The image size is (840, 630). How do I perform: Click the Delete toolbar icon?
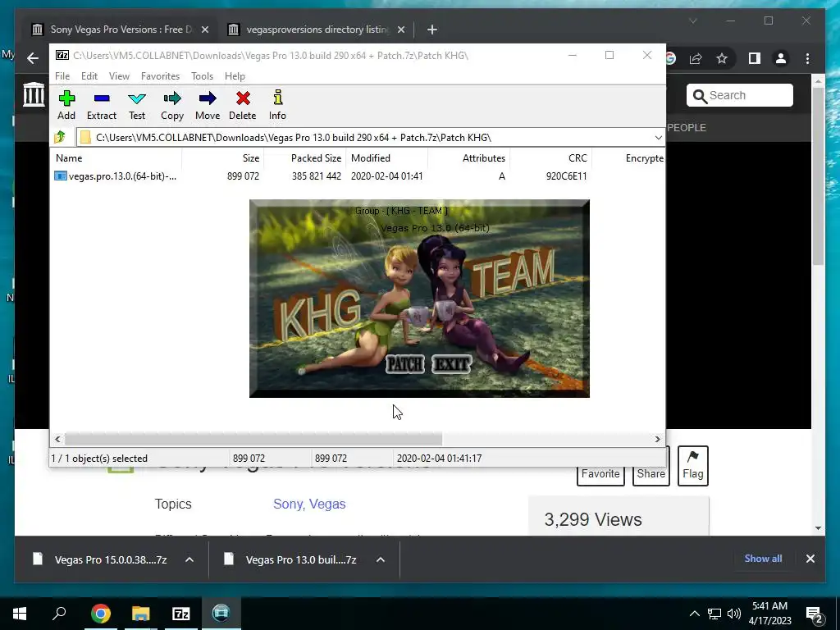243,105
